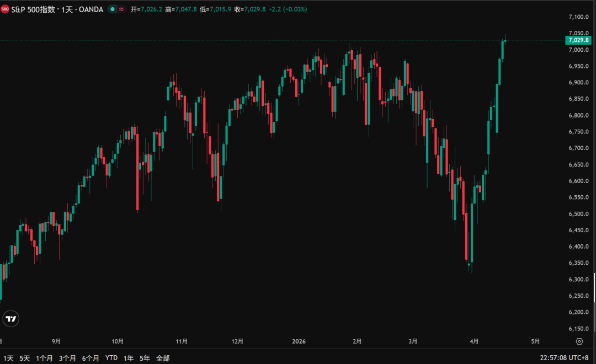
Task: Click the 7,000.0 level on price axis
Action: tap(578, 50)
